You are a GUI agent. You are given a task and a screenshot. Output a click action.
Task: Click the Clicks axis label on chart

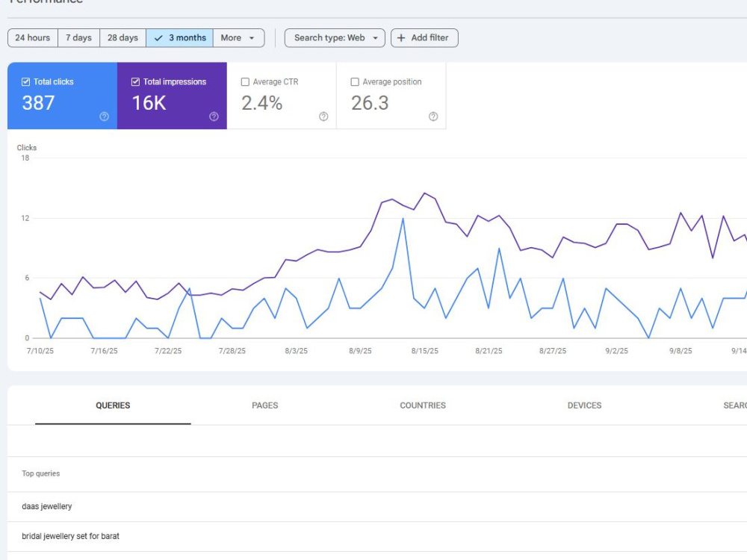coord(27,148)
